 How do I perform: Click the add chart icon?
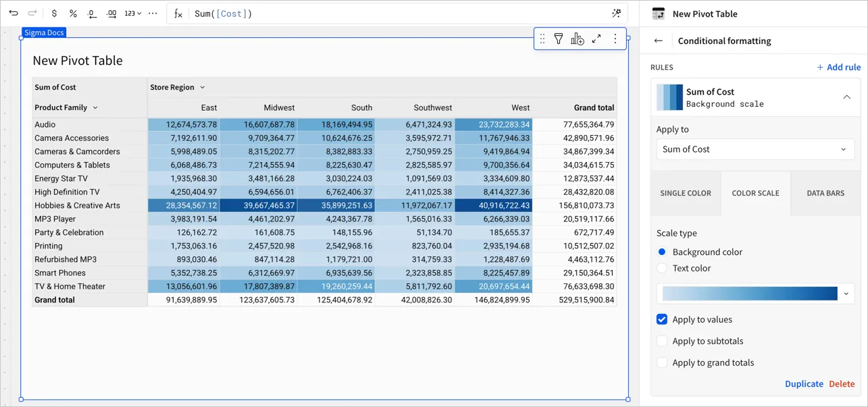coord(577,39)
